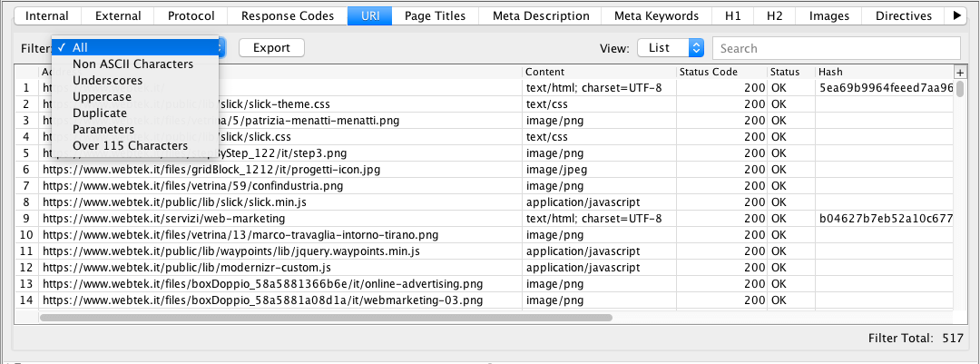Select the modernizr-custom.js URL row
The width and height of the screenshot is (980, 364).
coord(484,267)
